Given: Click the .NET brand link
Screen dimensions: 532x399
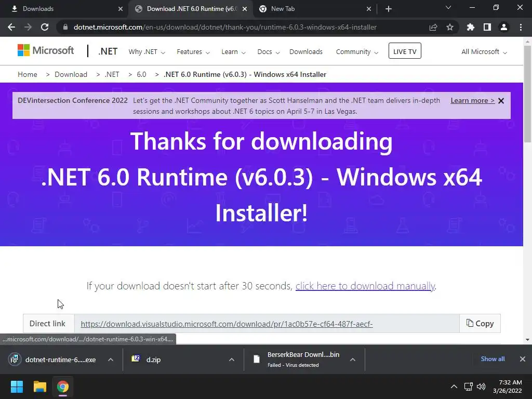Looking at the screenshot, I should click(108, 51).
